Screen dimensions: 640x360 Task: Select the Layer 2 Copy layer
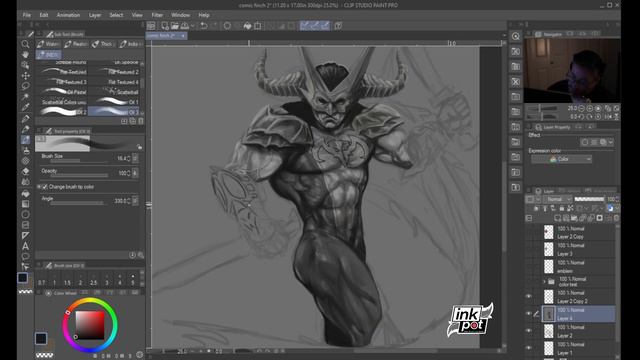[579, 233]
